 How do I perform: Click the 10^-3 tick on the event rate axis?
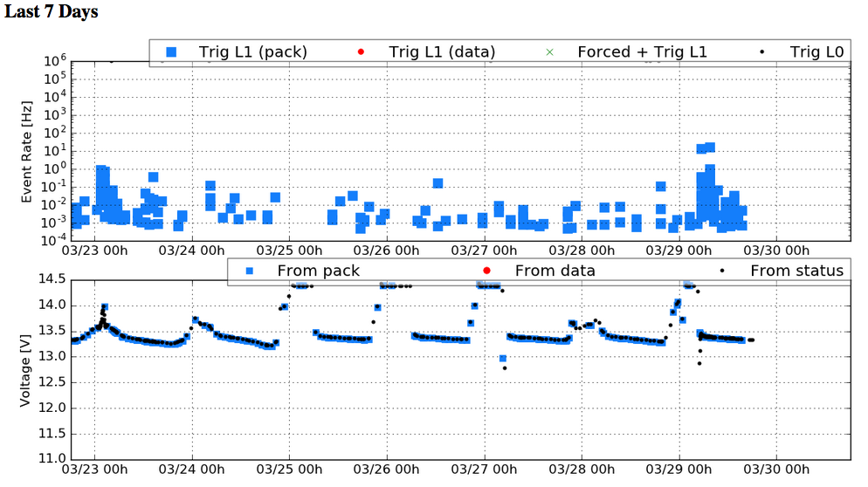coord(53,223)
